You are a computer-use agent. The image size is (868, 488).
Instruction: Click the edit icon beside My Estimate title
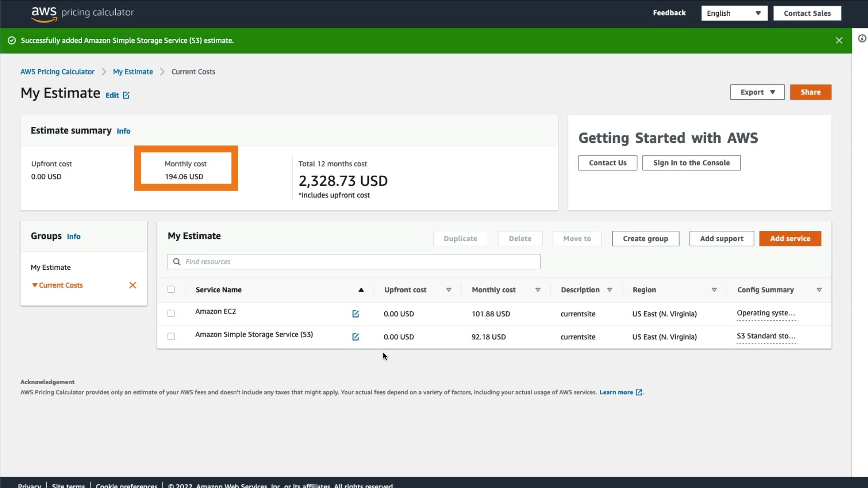point(126,95)
